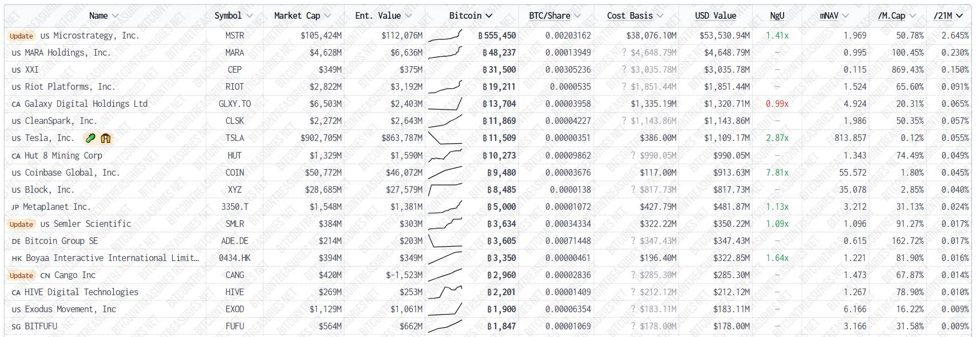This screenshot has height=337, width=980.
Task: Open the Microstrategy bitcoin sparkline chart
Action: click(x=445, y=36)
